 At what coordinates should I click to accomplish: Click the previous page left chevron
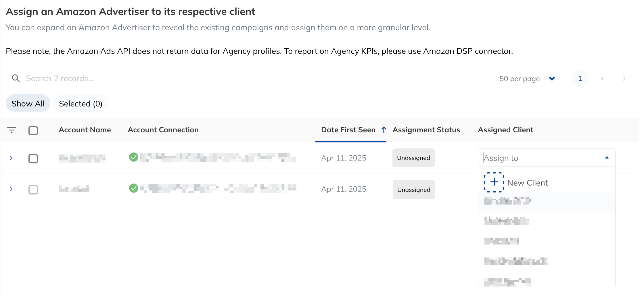(602, 78)
